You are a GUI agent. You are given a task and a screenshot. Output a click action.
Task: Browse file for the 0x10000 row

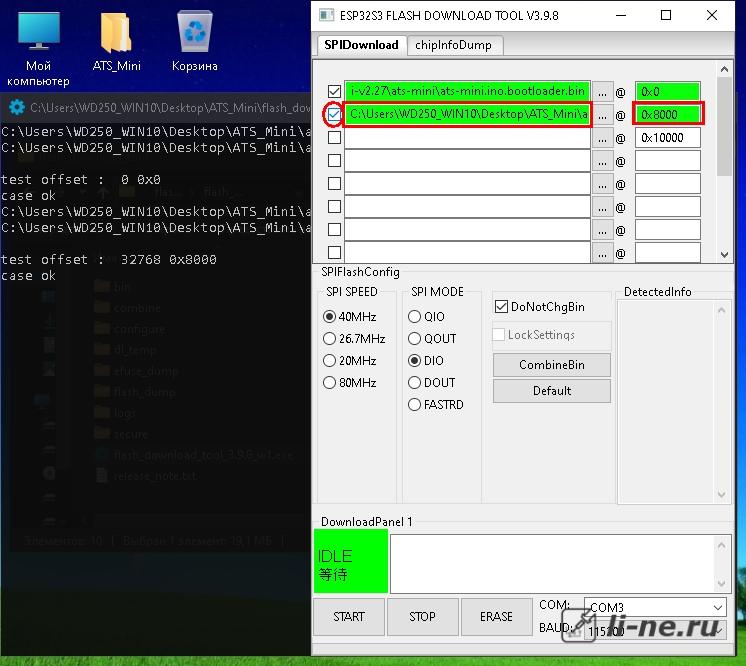(602, 138)
